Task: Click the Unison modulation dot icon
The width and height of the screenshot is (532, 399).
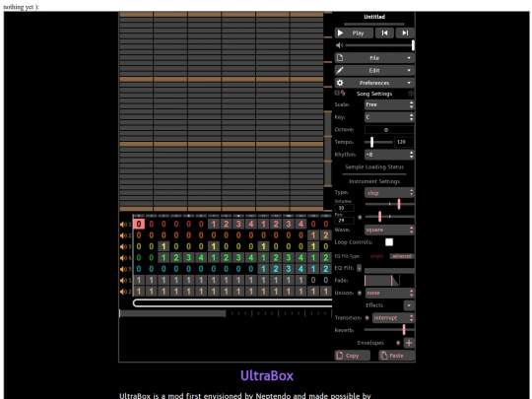Action: pyautogui.click(x=360, y=293)
